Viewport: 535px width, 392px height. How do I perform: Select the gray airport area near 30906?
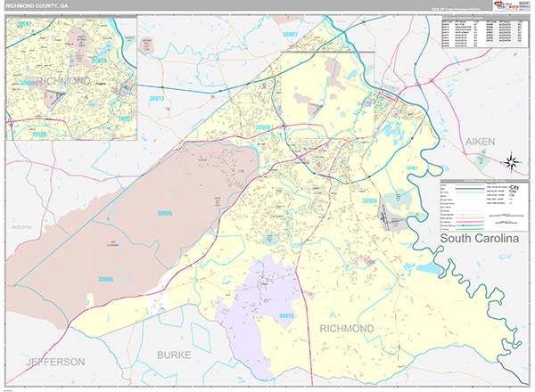391,217
